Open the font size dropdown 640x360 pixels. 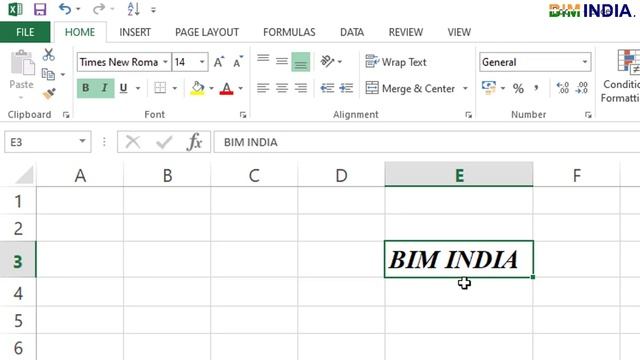pos(202,62)
